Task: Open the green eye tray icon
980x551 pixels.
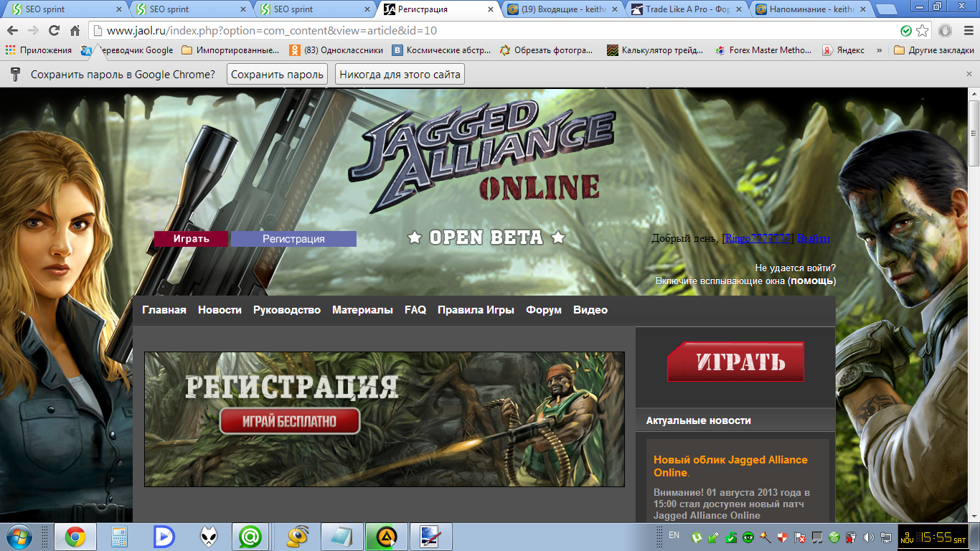Action: click(748, 537)
